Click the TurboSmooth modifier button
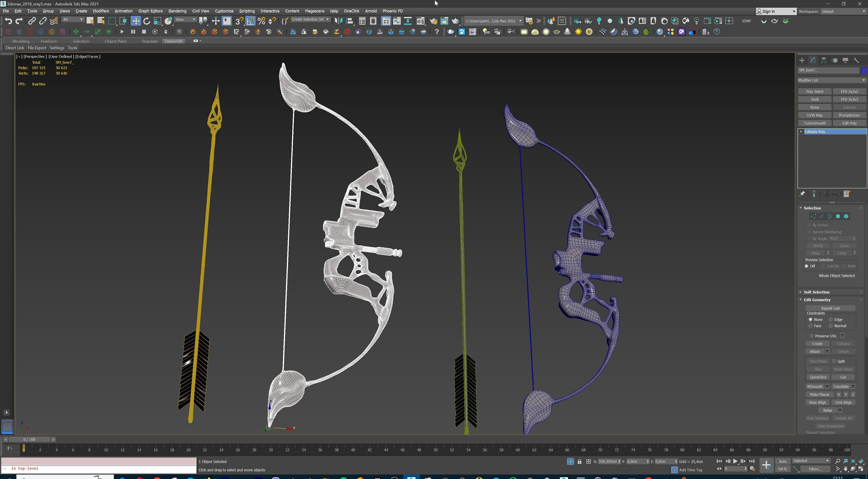 pyautogui.click(x=814, y=123)
